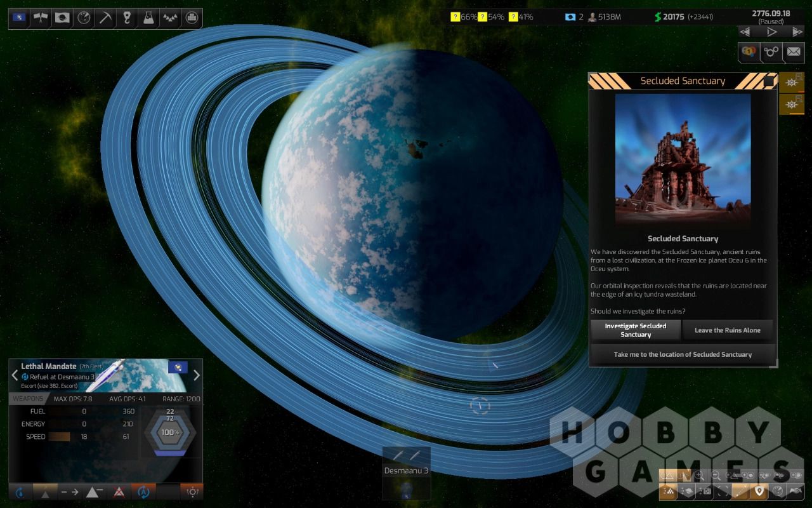
Task: Open the ship settings gear button
Action: pyautogui.click(x=192, y=491)
